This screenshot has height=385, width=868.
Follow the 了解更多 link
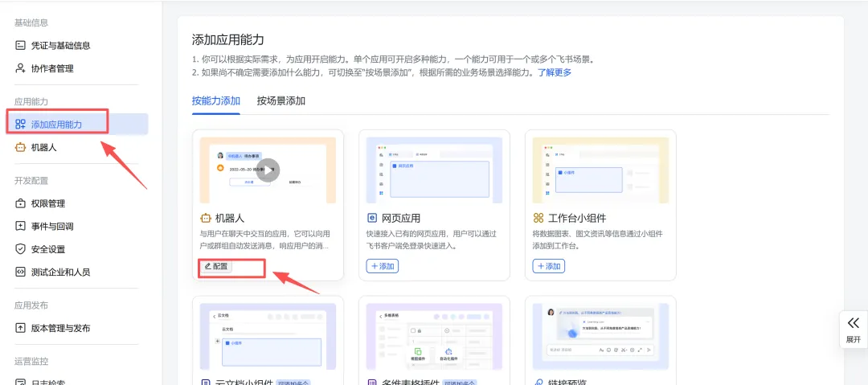555,72
